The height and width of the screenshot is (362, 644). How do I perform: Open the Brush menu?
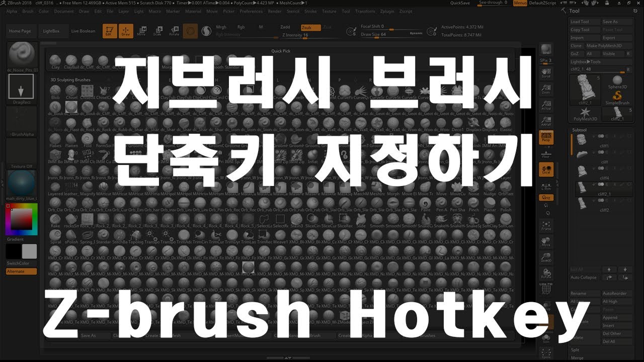pyautogui.click(x=28, y=11)
